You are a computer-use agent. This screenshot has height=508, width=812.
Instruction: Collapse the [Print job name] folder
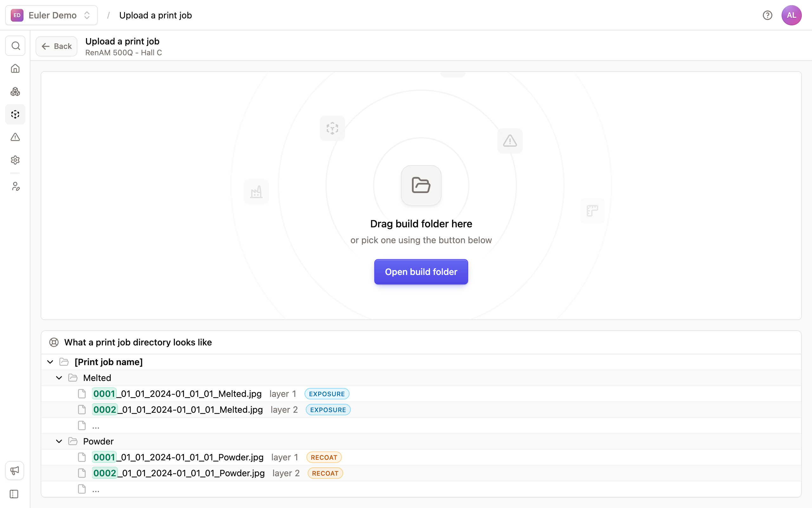click(x=50, y=362)
